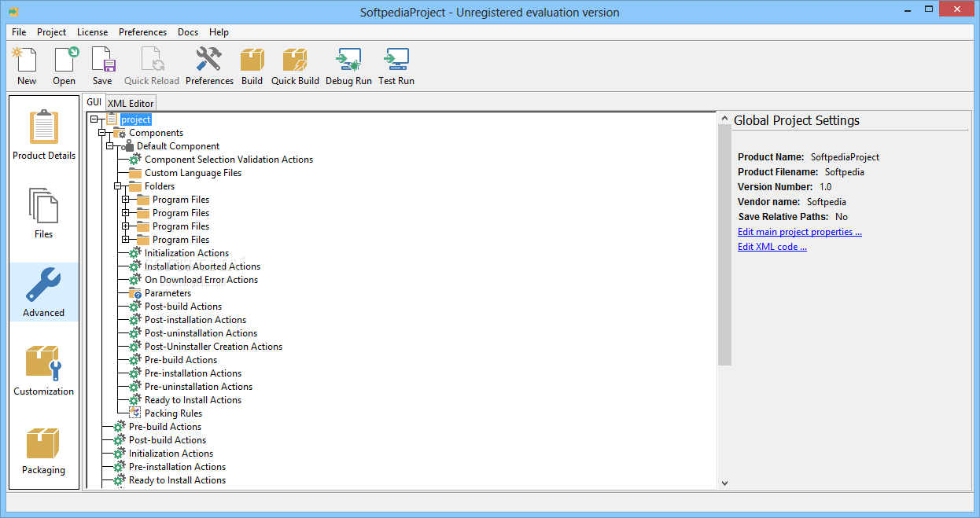Collapse the Components tree node
Screen dimensions: 980x518
(x=102, y=133)
